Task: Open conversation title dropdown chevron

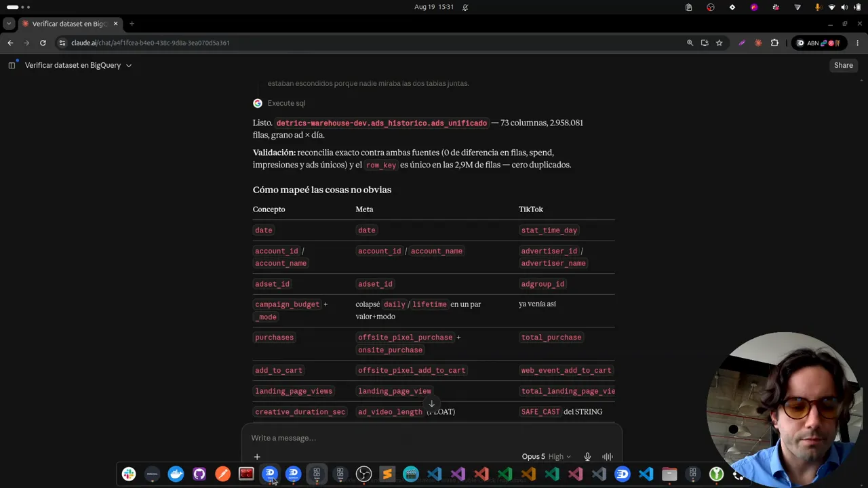Action: [129, 66]
